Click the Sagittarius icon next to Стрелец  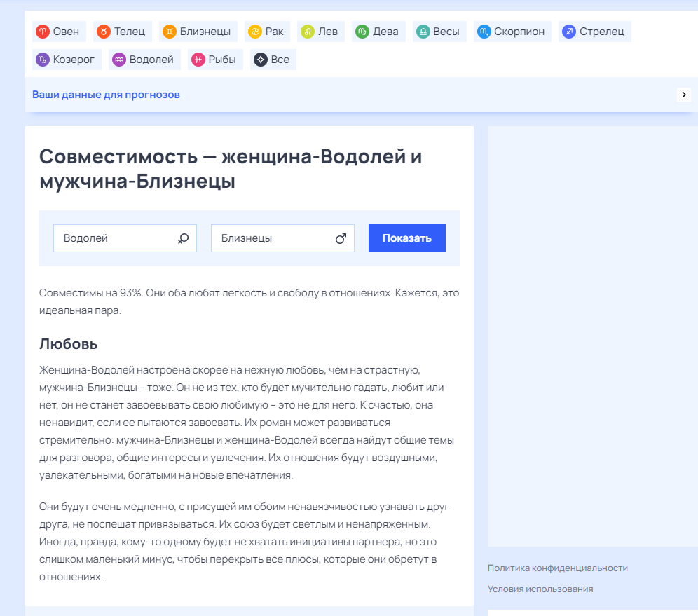click(x=569, y=32)
